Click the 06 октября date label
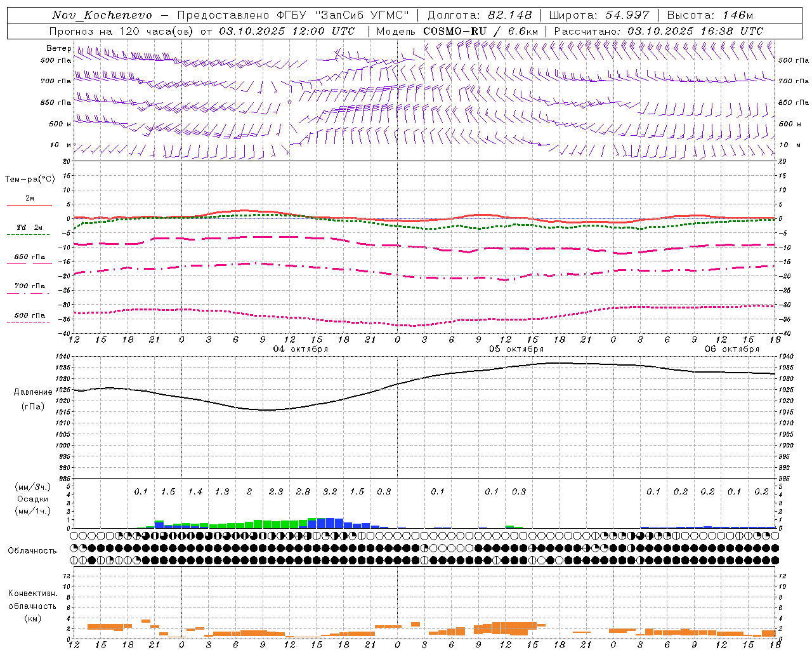The image size is (812, 650). tap(732, 349)
